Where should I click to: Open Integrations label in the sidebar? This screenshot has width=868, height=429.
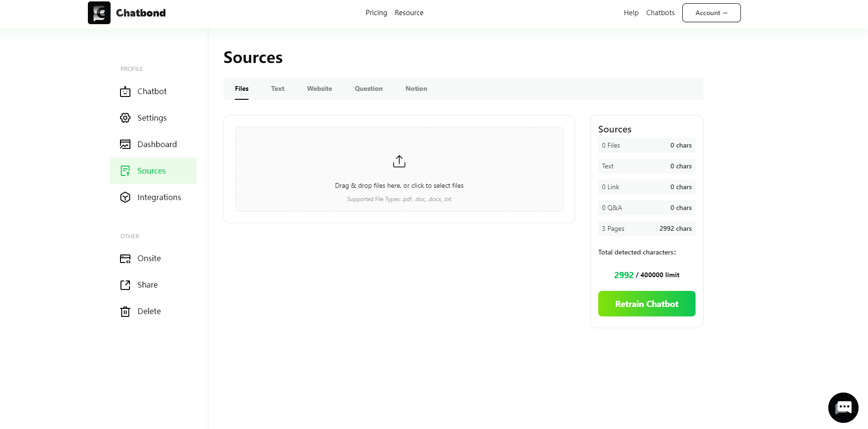(x=159, y=197)
